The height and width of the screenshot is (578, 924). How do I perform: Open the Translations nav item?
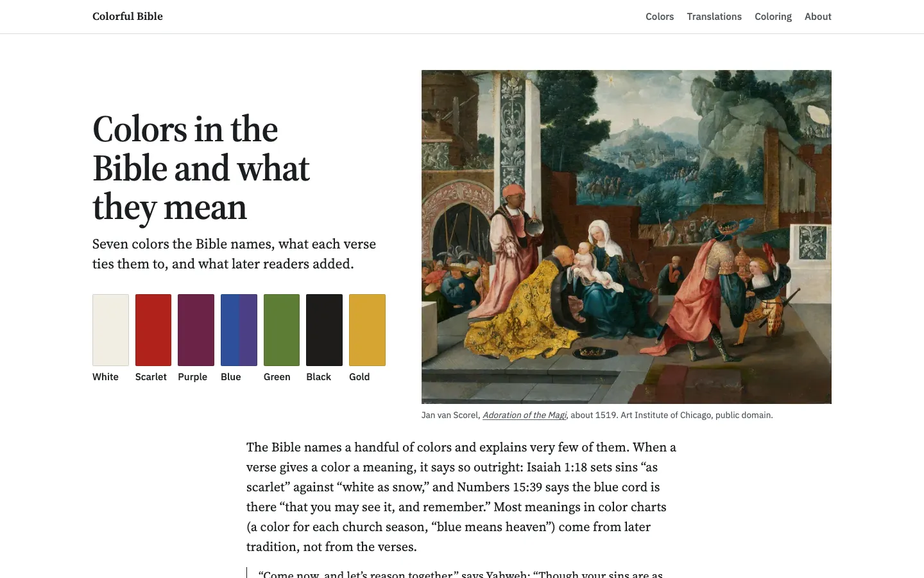click(714, 17)
